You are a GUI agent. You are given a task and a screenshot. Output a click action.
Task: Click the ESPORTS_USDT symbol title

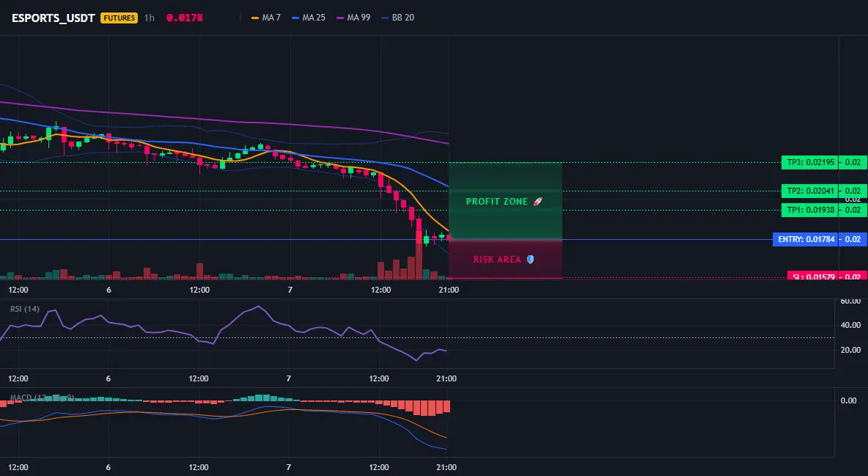coord(53,18)
